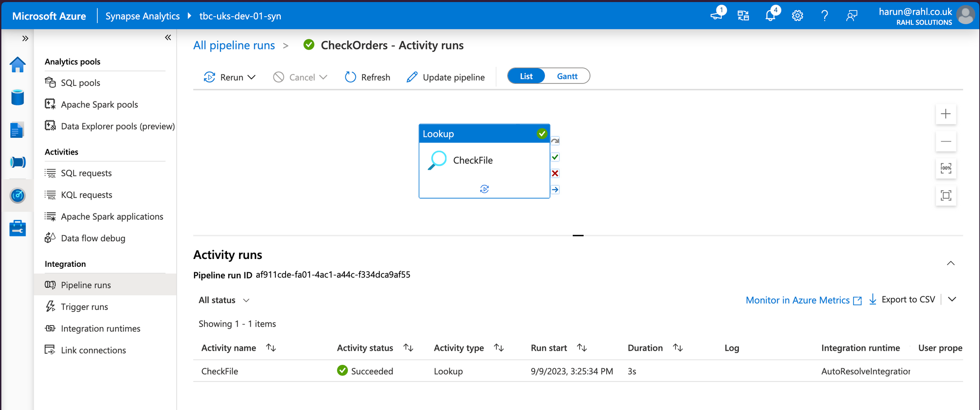Open SQL requests activities
The height and width of the screenshot is (410, 980).
pos(86,173)
